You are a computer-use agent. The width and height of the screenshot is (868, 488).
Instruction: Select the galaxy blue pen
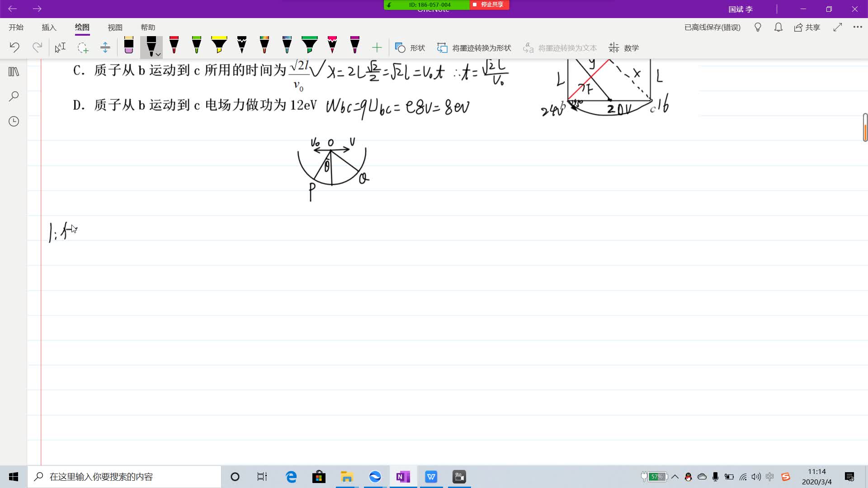(287, 45)
